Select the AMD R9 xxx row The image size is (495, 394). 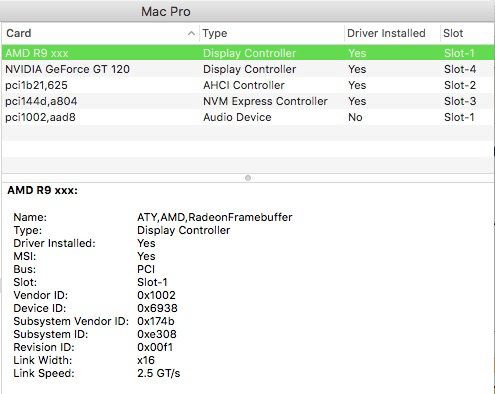[248, 53]
